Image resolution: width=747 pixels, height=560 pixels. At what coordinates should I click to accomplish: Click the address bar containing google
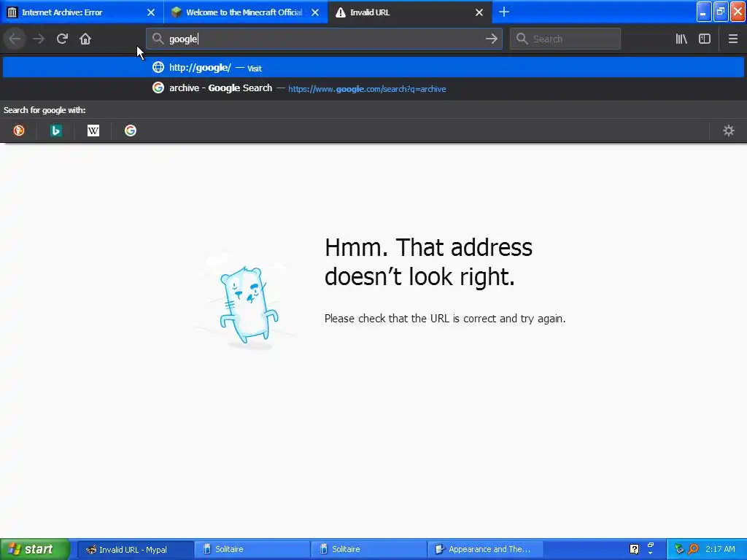pyautogui.click(x=324, y=39)
